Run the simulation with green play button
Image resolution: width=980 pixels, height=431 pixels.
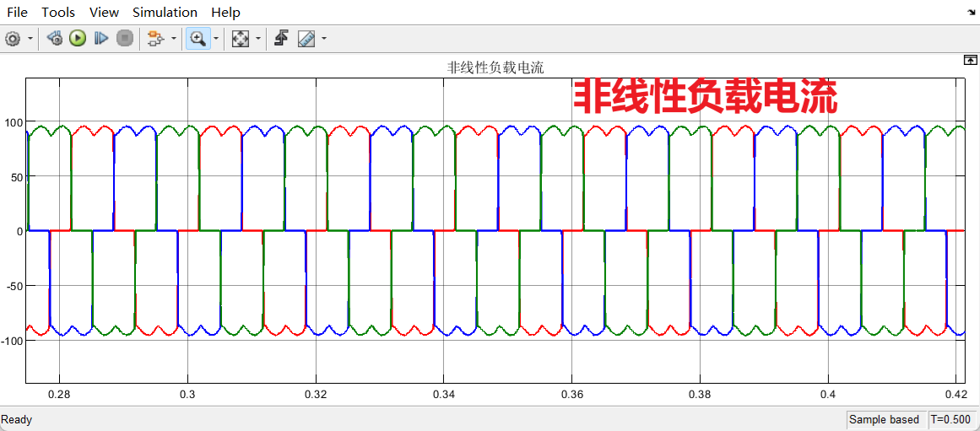[x=78, y=39]
